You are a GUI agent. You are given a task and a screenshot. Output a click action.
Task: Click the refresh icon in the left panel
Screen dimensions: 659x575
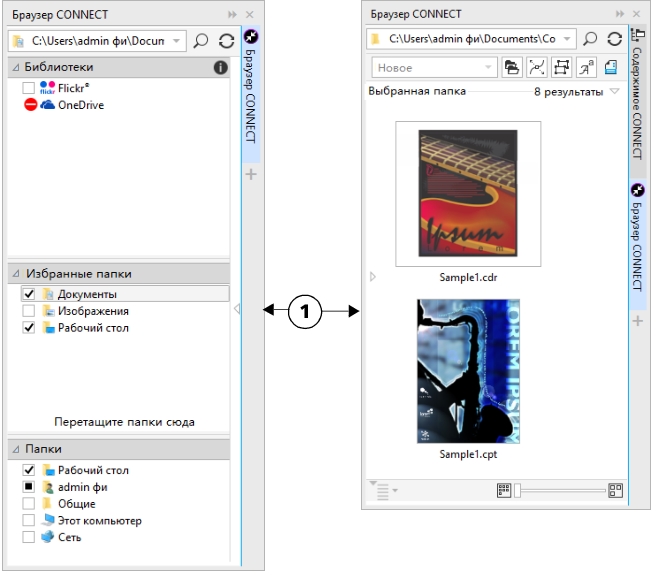pyautogui.click(x=227, y=41)
